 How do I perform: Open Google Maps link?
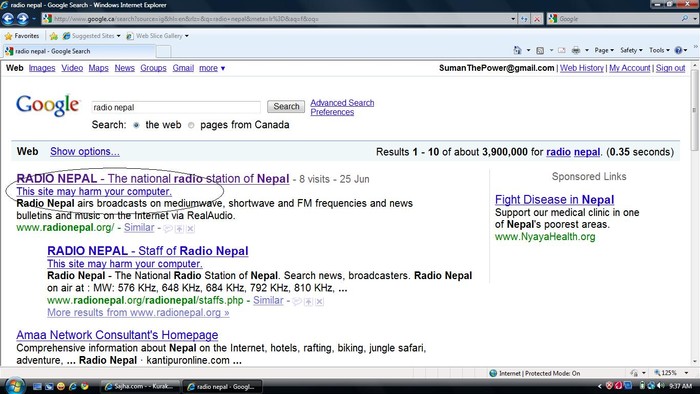pyautogui.click(x=99, y=68)
